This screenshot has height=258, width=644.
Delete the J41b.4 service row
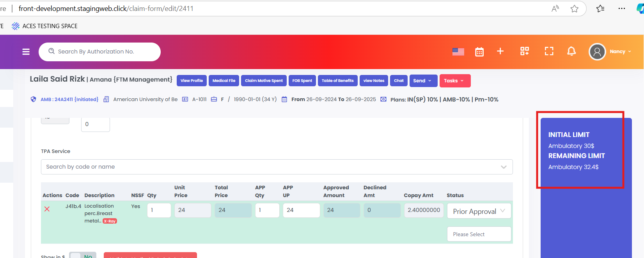[47, 209]
